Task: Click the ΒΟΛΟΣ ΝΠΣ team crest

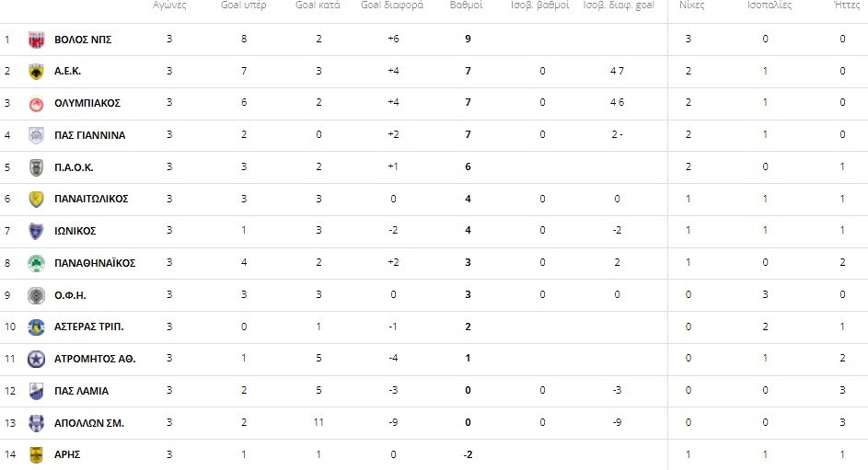Action: coord(36,40)
